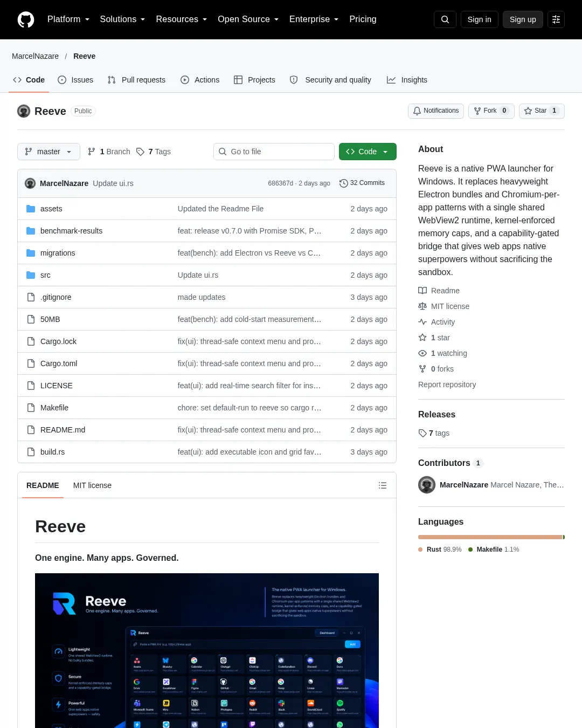Open the Cargo.lock file
Screen dimensions: 582x728
click(x=58, y=341)
